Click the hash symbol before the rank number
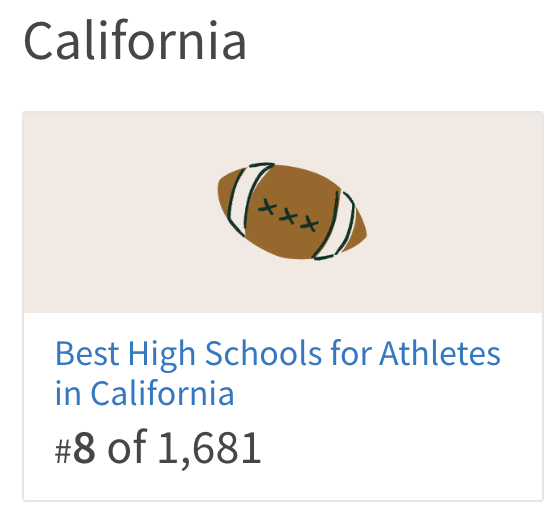This screenshot has height=516, width=556. (x=63, y=452)
